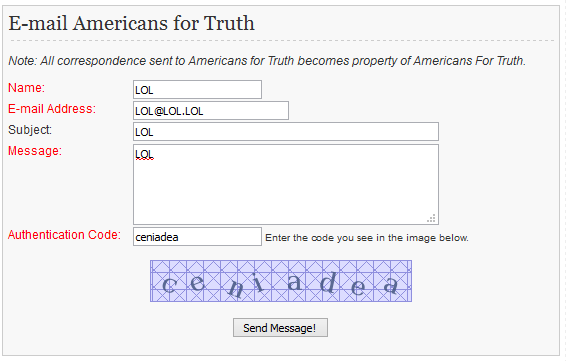Click the letter 'd' in the captcha

point(328,282)
